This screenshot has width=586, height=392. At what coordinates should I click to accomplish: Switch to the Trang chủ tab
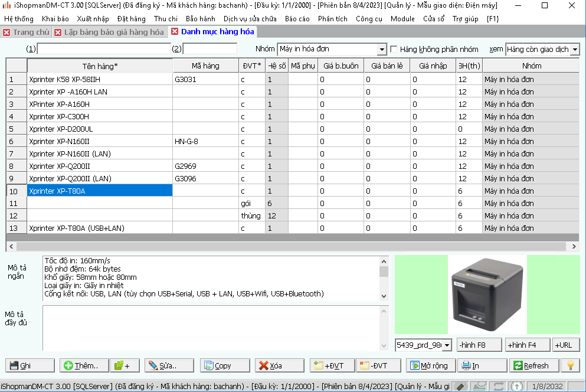tap(31, 32)
